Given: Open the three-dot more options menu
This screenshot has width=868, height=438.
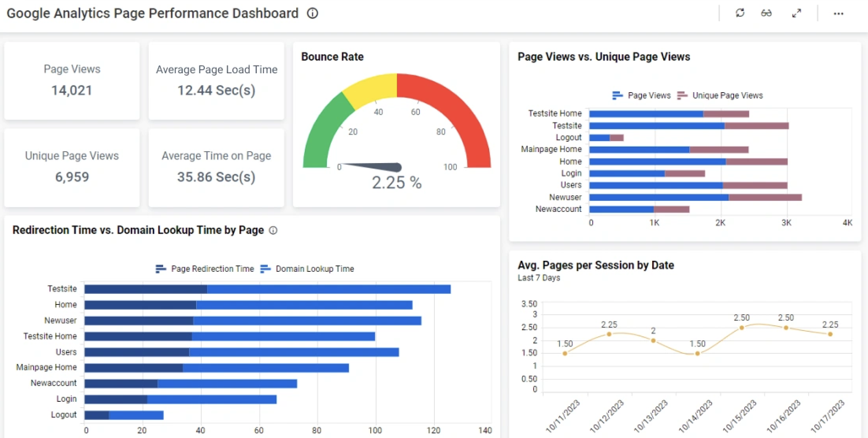Looking at the screenshot, I should (x=838, y=14).
